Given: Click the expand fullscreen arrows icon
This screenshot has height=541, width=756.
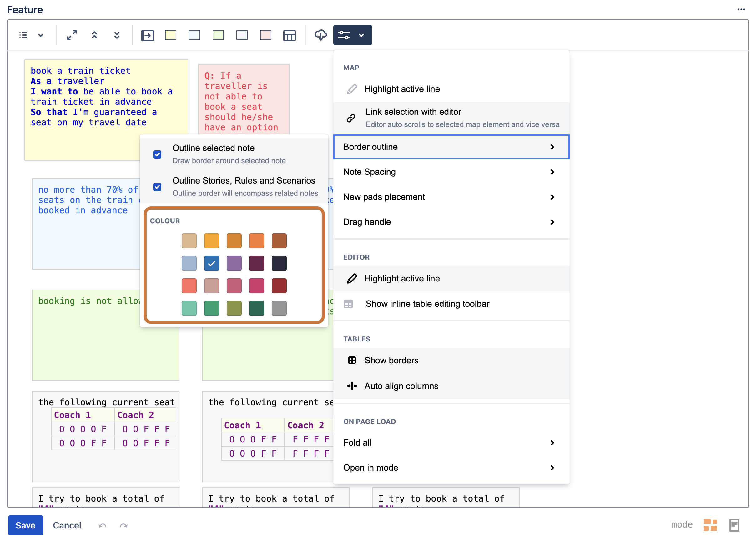Looking at the screenshot, I should [x=72, y=35].
